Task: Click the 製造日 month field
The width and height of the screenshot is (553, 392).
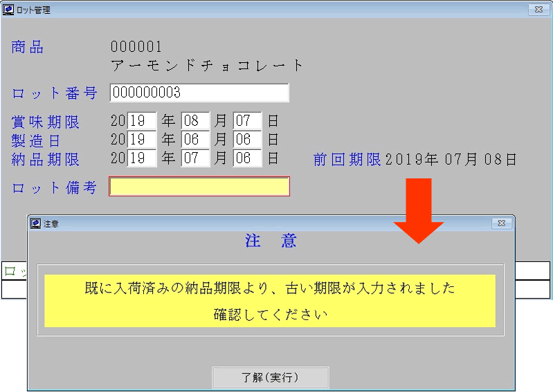Action: click(x=195, y=140)
